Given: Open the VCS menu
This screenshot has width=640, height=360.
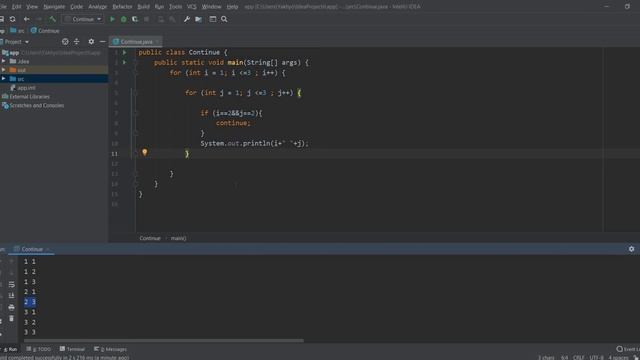Looking at the screenshot, I should pyautogui.click(x=191, y=7).
